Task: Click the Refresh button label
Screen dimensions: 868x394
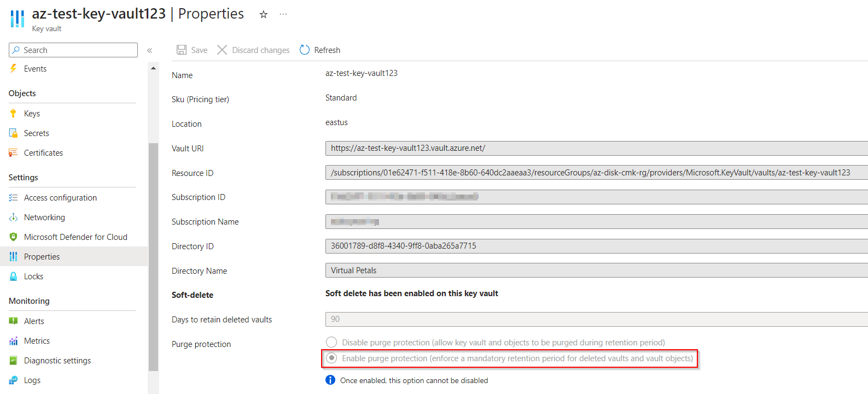Action: tap(327, 50)
